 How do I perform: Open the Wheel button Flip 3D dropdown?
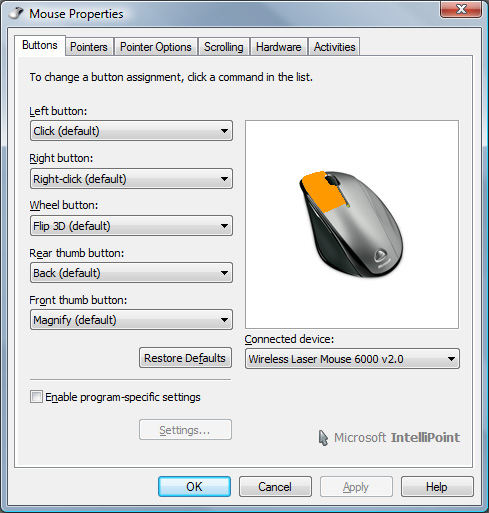tap(131, 226)
